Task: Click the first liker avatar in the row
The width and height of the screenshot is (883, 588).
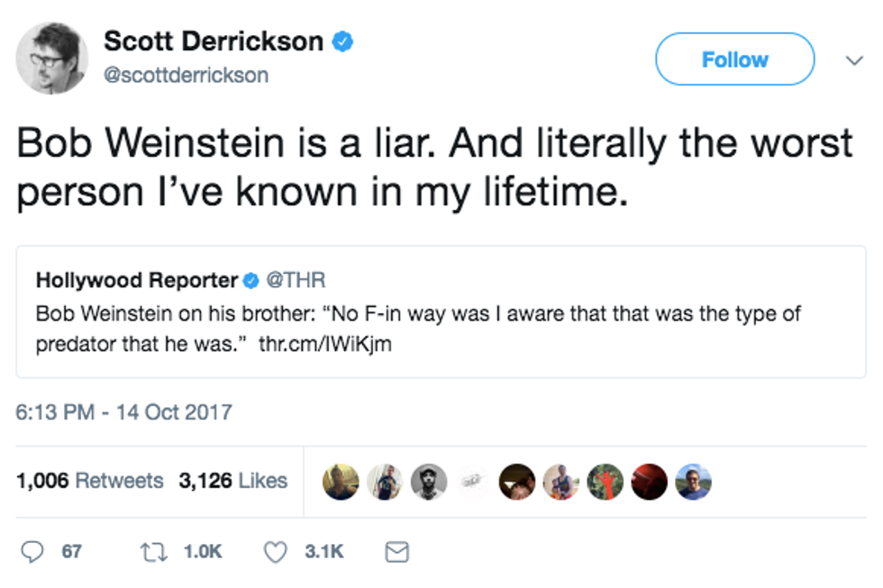Action: [341, 482]
